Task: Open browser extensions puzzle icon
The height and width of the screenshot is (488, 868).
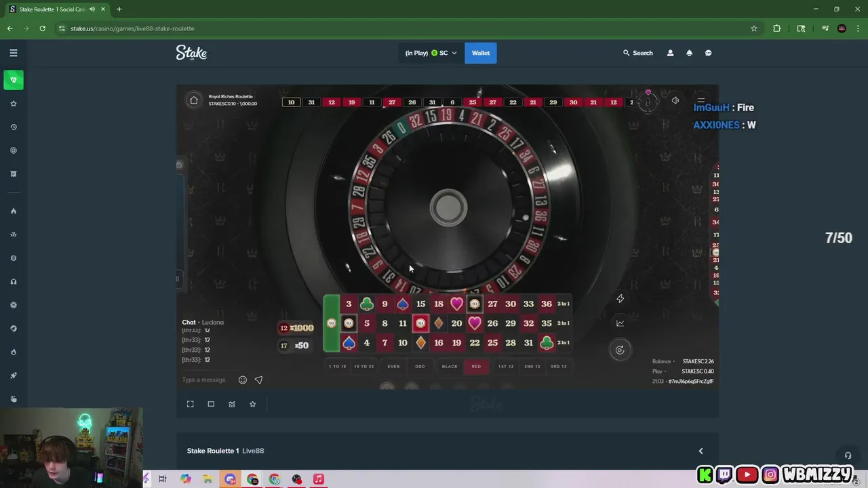Action: point(776,28)
